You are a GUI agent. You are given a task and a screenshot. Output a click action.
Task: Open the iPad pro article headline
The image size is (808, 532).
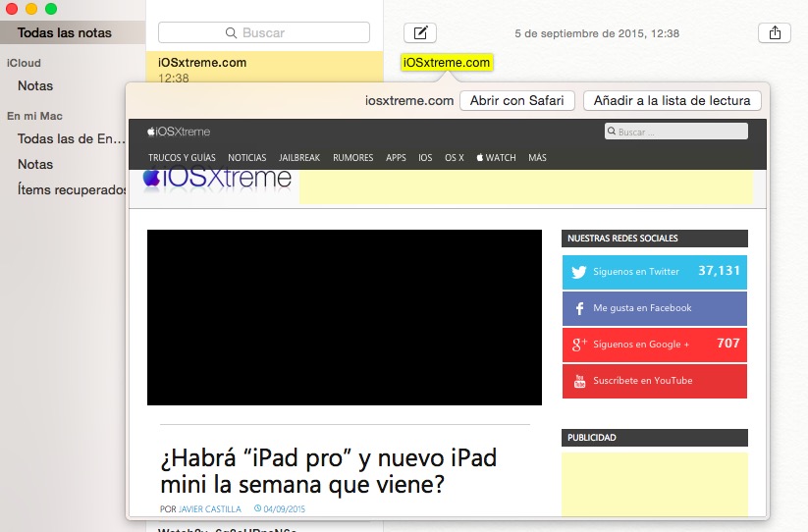pyautogui.click(x=328, y=471)
